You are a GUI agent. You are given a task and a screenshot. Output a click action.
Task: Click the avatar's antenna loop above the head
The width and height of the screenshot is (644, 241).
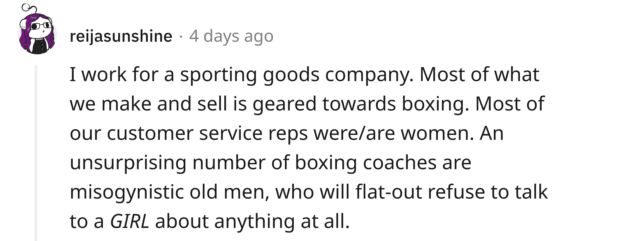(26, 7)
